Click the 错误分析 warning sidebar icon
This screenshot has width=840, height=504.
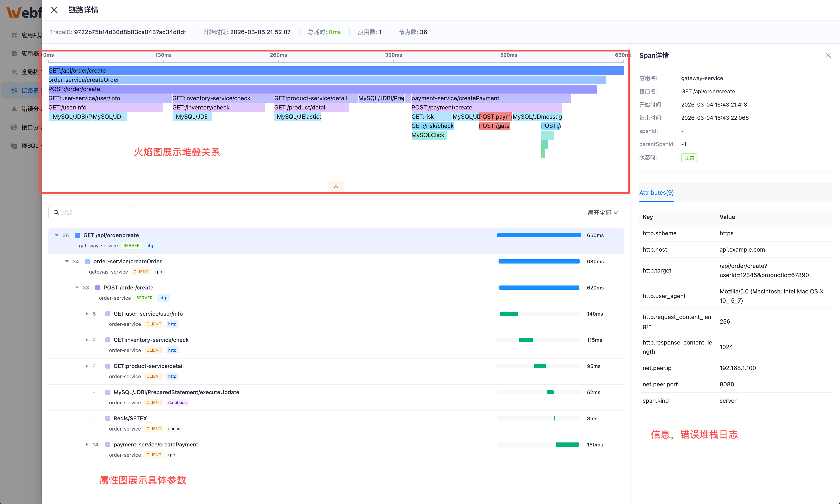14,109
